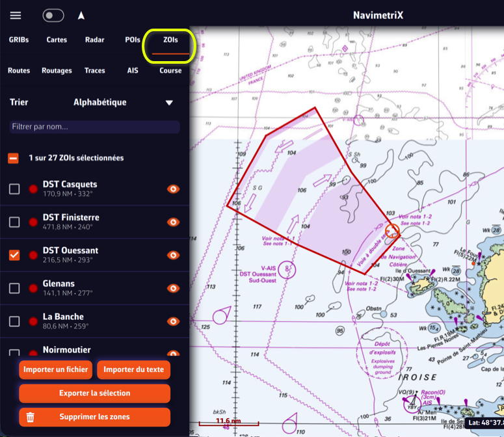
Task: Click the orange waypoint circle on map
Action: tap(392, 231)
